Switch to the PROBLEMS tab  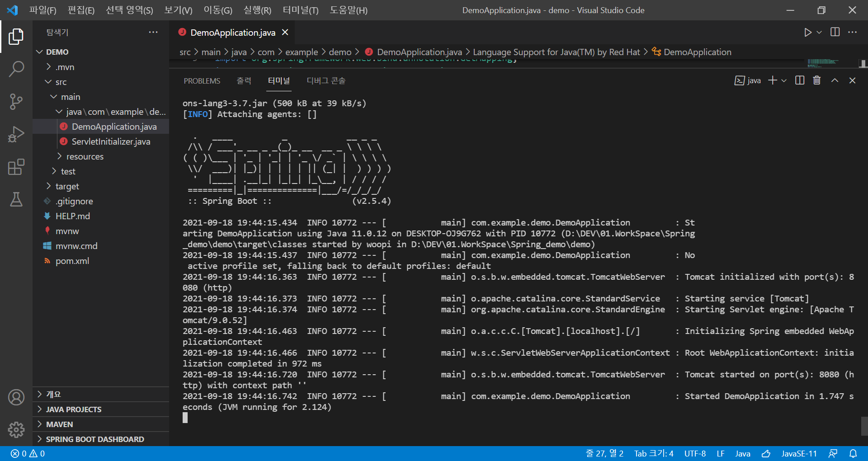202,81
